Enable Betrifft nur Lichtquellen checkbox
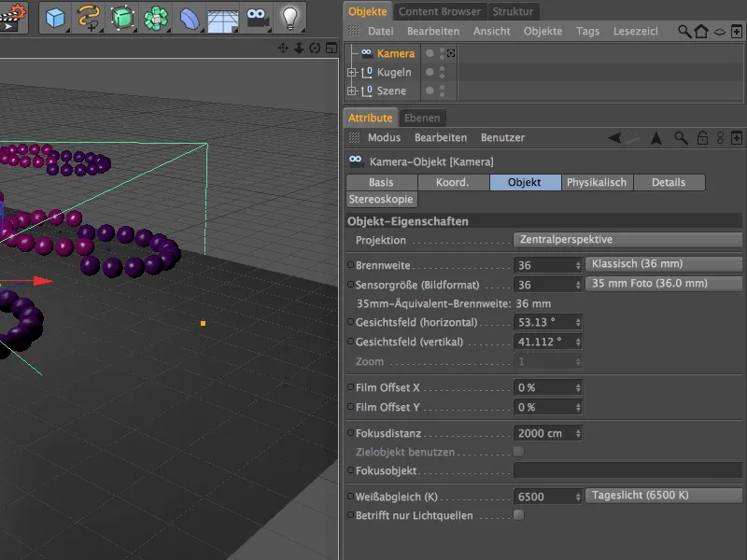 coord(519,515)
